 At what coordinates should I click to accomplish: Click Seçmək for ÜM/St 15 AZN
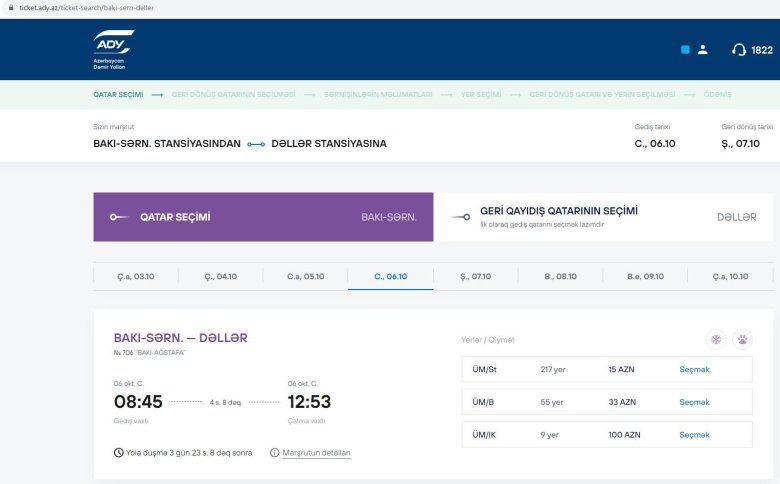pos(694,369)
